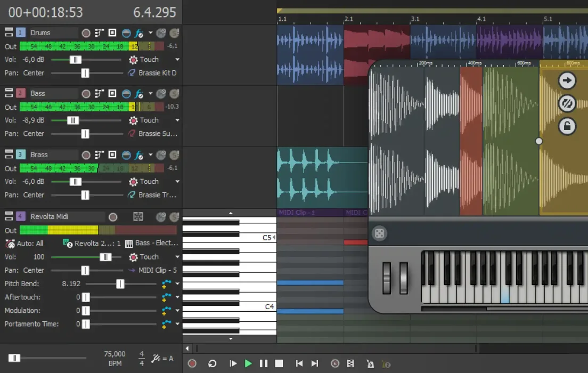Click the C4 piano roll key
588x373 pixels.
pyautogui.click(x=230, y=306)
